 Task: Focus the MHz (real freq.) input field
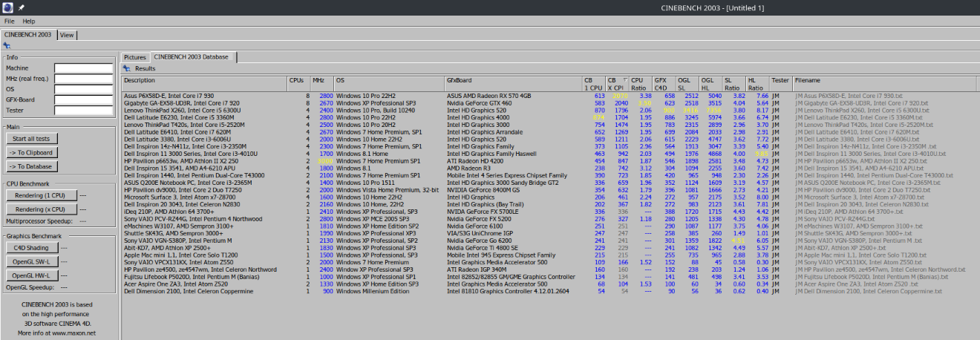(x=82, y=79)
